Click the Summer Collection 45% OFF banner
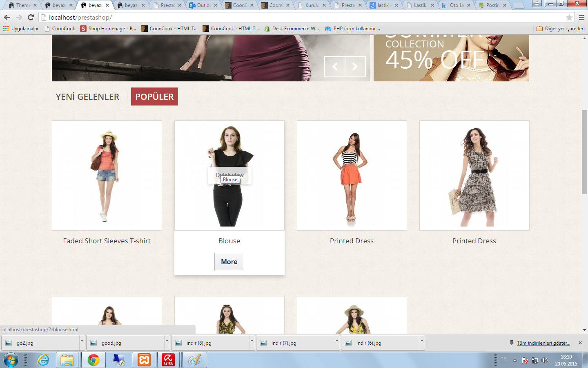The image size is (588, 368). [451, 58]
